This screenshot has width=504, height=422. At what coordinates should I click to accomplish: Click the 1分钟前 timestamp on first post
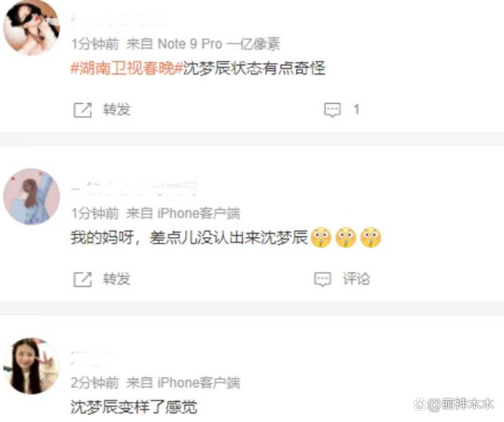tap(94, 44)
